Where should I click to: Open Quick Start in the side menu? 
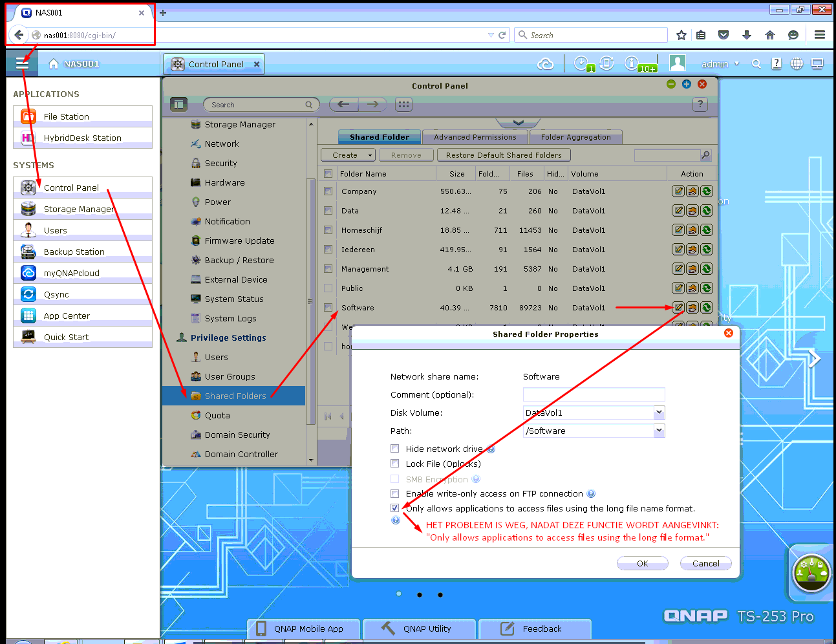coord(83,337)
